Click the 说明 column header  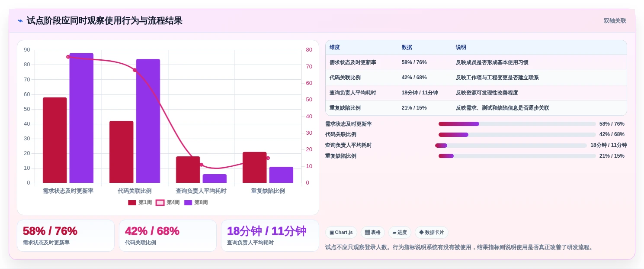pos(461,48)
